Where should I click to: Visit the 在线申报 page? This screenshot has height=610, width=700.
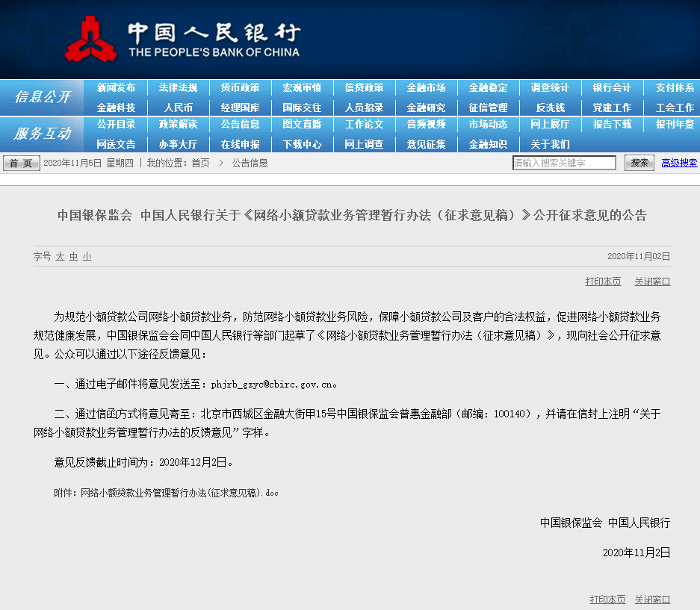point(240,144)
